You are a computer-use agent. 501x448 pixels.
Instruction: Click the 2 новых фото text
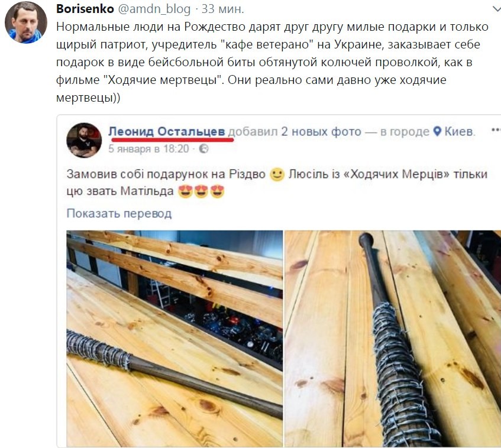[x=321, y=131]
